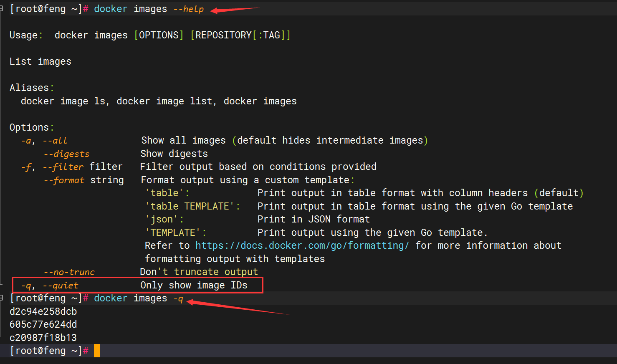Click the orange cursor block at the prompt
This screenshot has height=364, width=617.
96,351
